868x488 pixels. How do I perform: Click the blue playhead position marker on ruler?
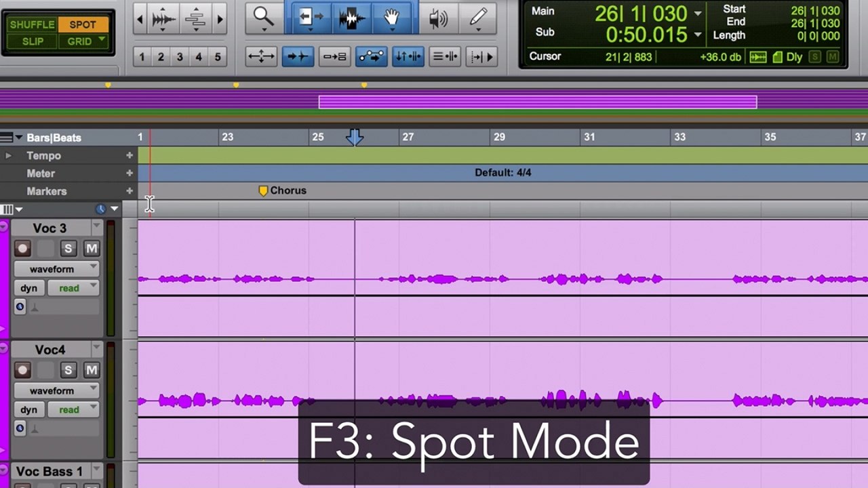tap(355, 138)
